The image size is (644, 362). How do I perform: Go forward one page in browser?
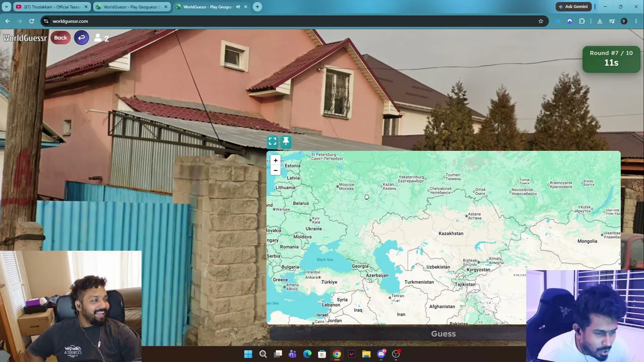click(20, 21)
